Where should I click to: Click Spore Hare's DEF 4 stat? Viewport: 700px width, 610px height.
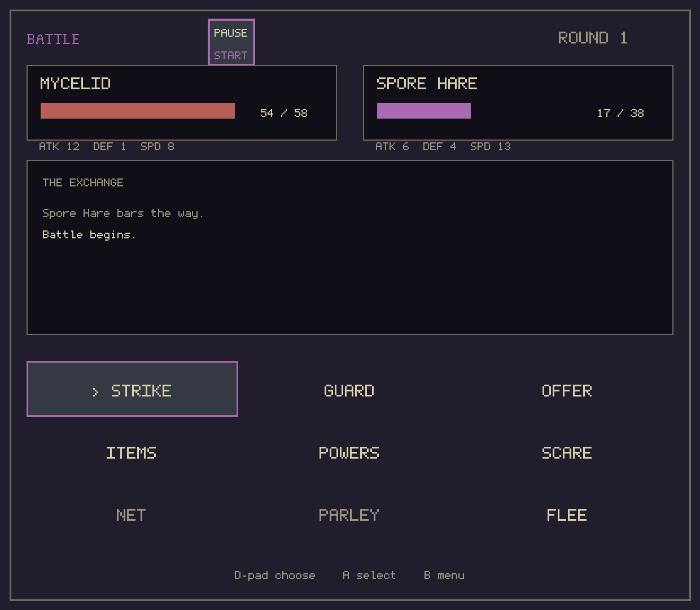point(440,146)
